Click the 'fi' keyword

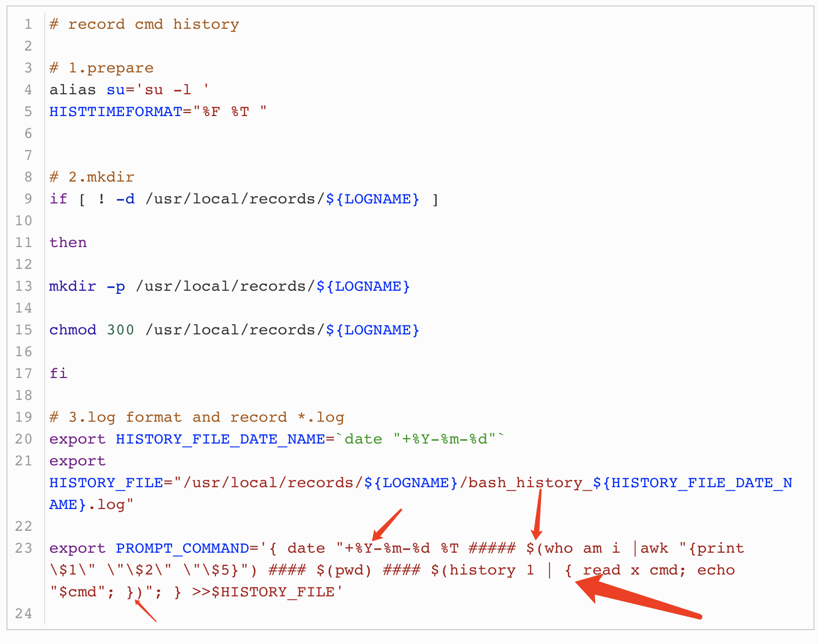click(59, 374)
